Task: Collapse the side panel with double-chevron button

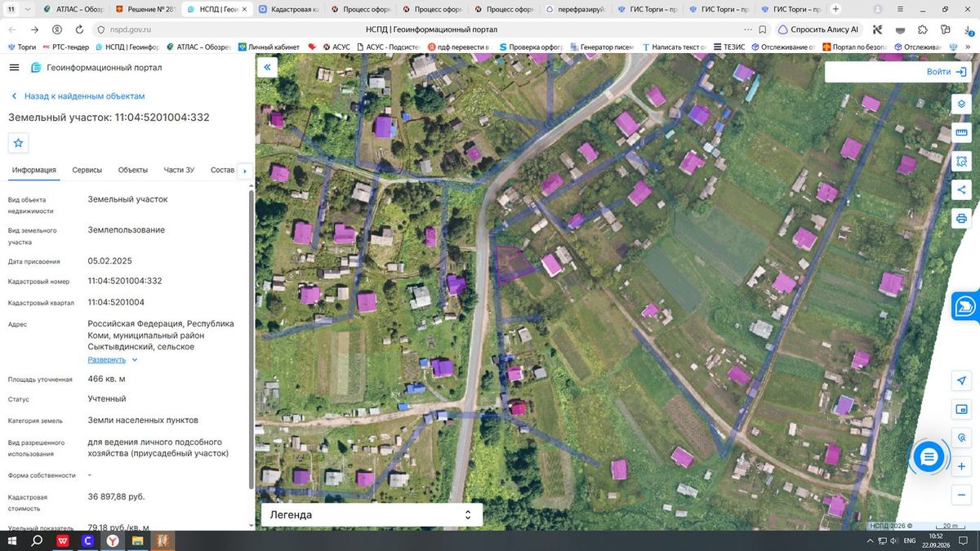Action: (x=267, y=68)
